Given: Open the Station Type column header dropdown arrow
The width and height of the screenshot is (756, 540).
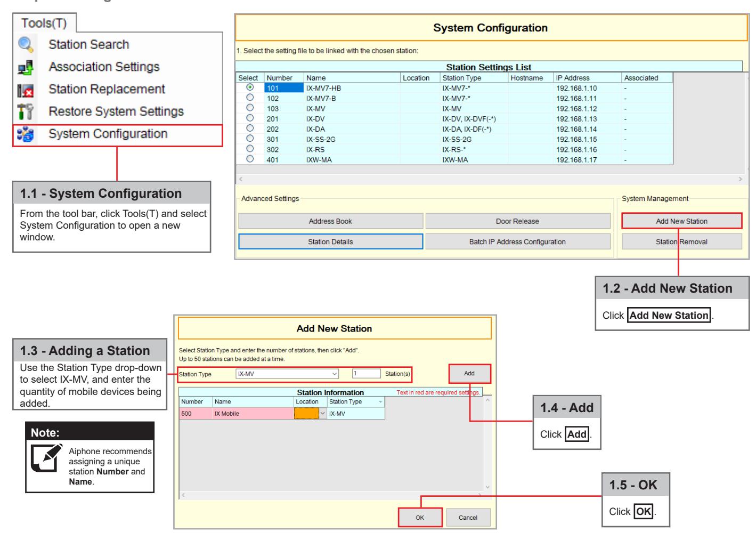Looking at the screenshot, I should (x=380, y=402).
